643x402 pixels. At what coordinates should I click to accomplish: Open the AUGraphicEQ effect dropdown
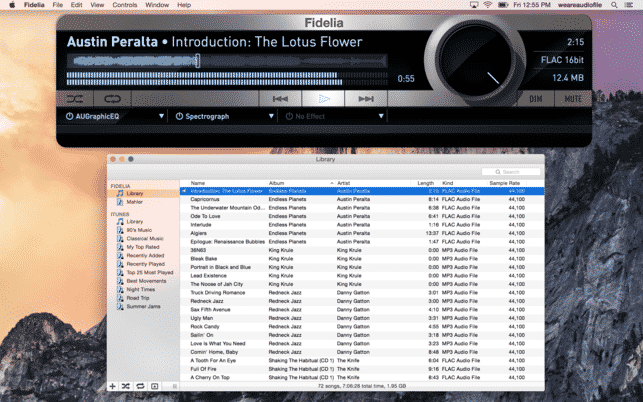tap(161, 116)
